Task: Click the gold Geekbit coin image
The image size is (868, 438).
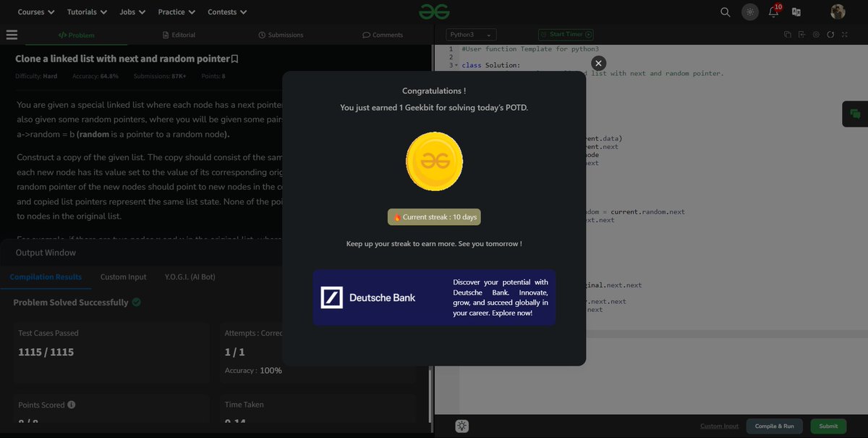Action: pos(434,161)
